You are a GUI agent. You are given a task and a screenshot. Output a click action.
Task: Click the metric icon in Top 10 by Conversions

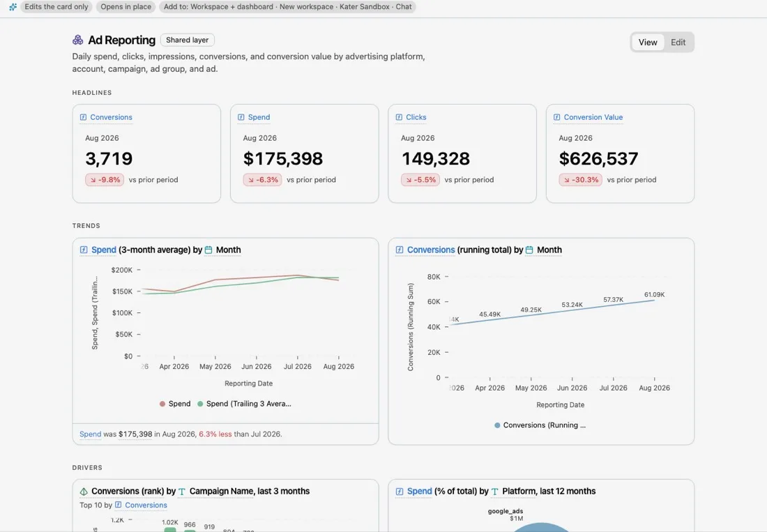[119, 505]
